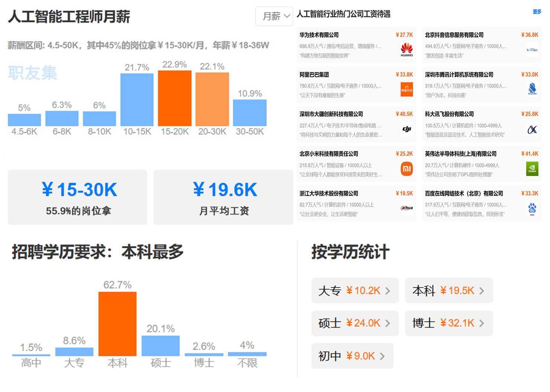Screen dimensions: 550x392
Task: Click the iFlytek company logo
Action: (x=532, y=129)
